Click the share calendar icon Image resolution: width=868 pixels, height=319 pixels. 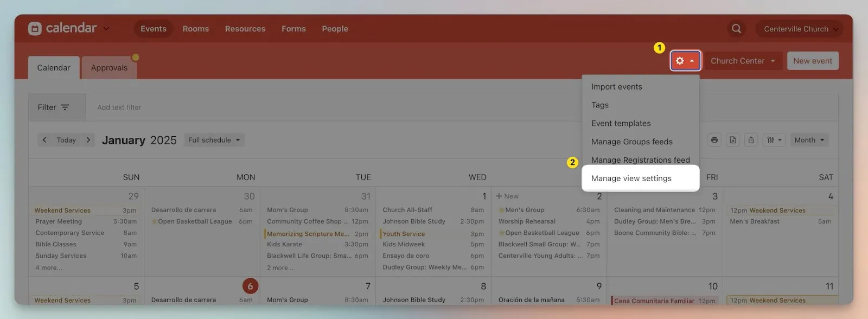click(x=751, y=140)
